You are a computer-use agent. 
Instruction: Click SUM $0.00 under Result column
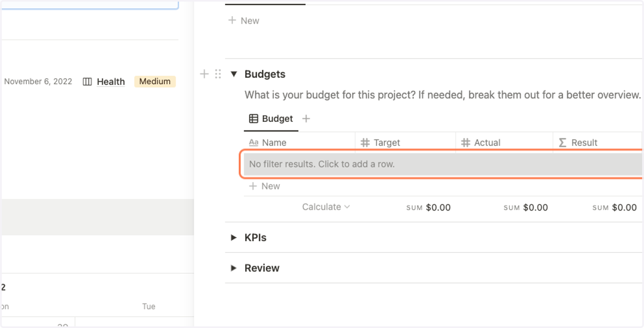point(614,207)
